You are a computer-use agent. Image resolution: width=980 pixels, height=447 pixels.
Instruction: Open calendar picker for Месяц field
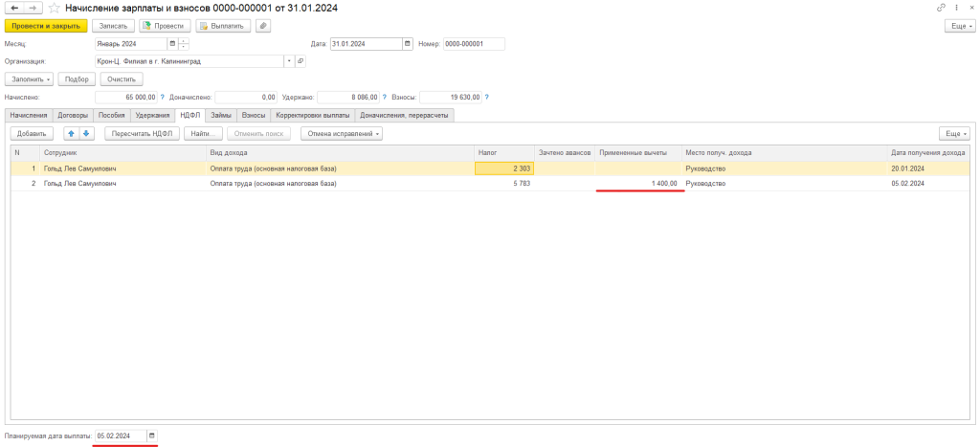tap(172, 44)
